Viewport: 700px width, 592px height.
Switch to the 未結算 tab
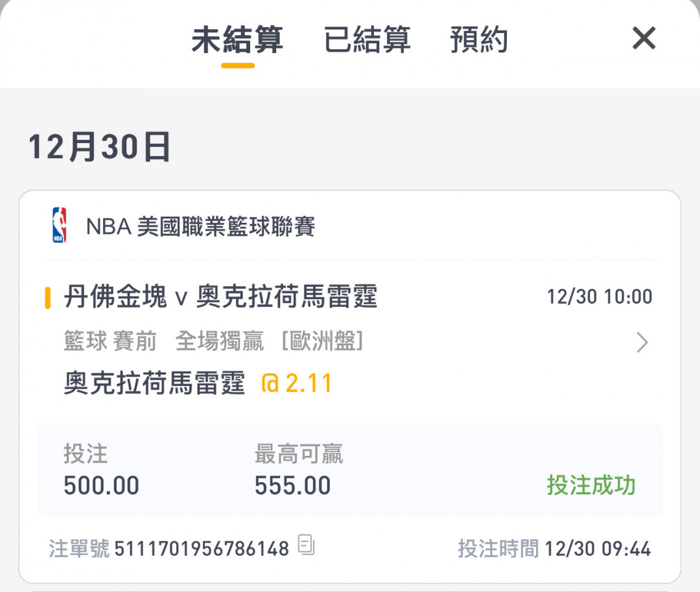click(237, 40)
